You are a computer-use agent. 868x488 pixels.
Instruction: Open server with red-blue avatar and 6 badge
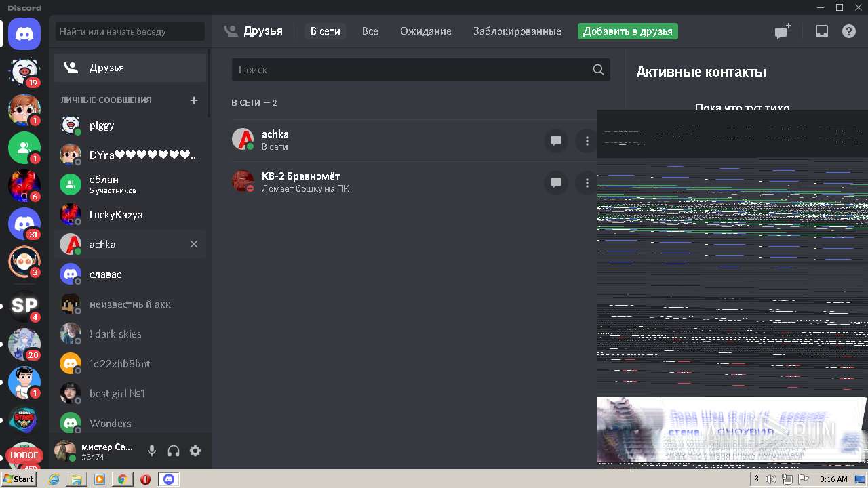[24, 186]
